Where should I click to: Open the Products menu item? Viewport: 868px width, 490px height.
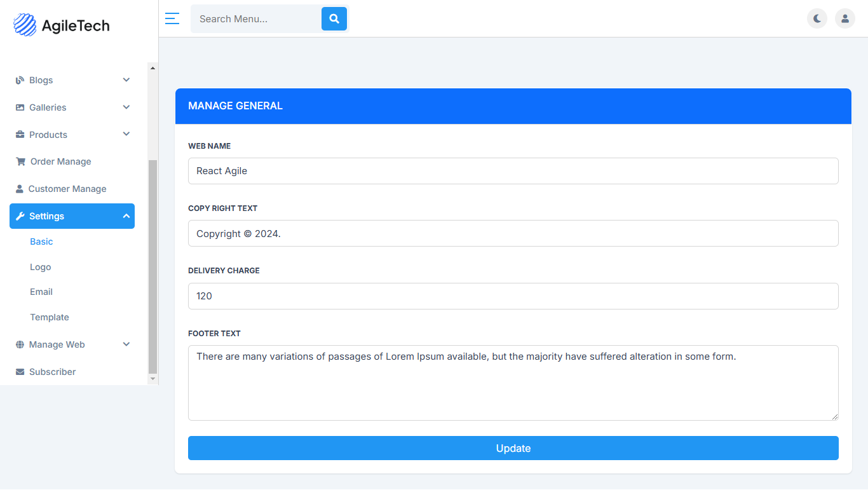[72, 135]
